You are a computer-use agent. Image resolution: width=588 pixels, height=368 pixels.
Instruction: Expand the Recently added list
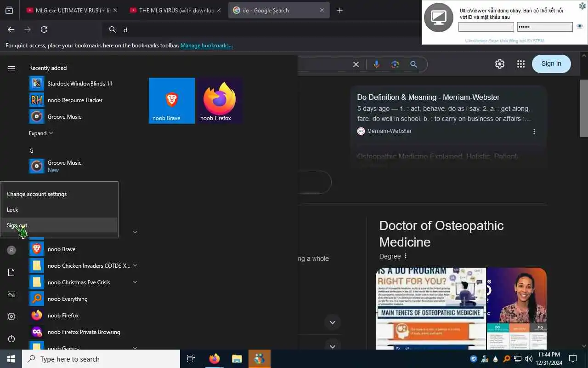(41, 133)
